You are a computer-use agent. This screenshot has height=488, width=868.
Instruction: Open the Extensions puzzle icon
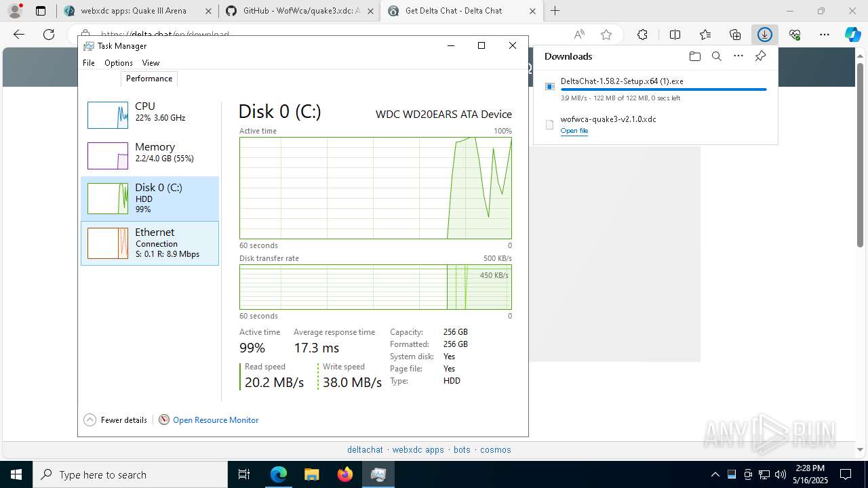point(642,35)
